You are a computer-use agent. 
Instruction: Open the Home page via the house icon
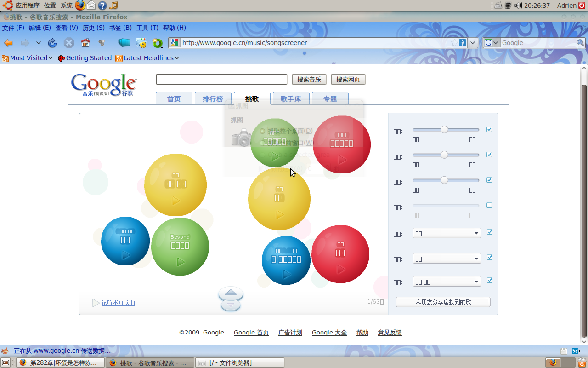click(x=85, y=43)
